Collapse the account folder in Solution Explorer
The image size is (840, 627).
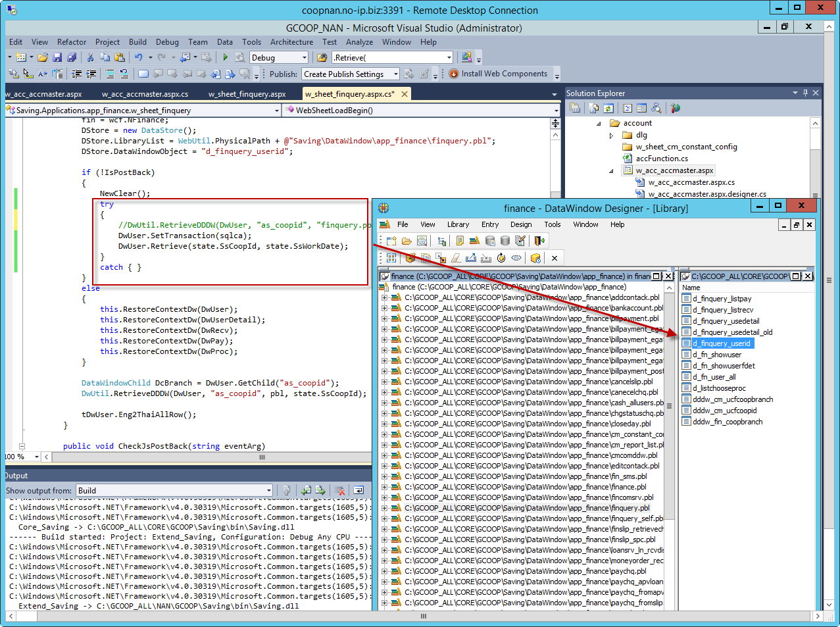[599, 123]
